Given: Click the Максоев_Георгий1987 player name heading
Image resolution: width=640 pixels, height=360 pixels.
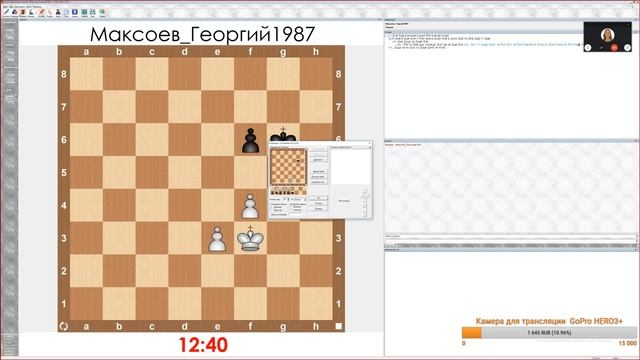Looking at the screenshot, I should [x=202, y=35].
